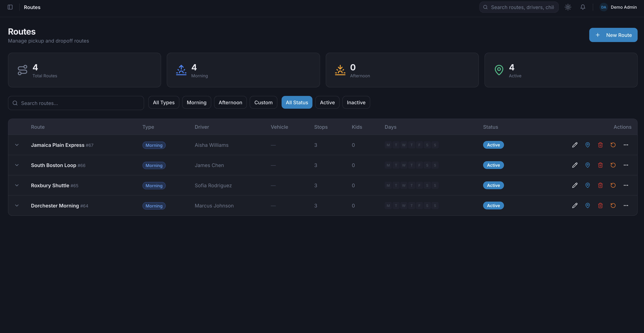Expand the Roxbury Shuttle row

[x=17, y=185]
